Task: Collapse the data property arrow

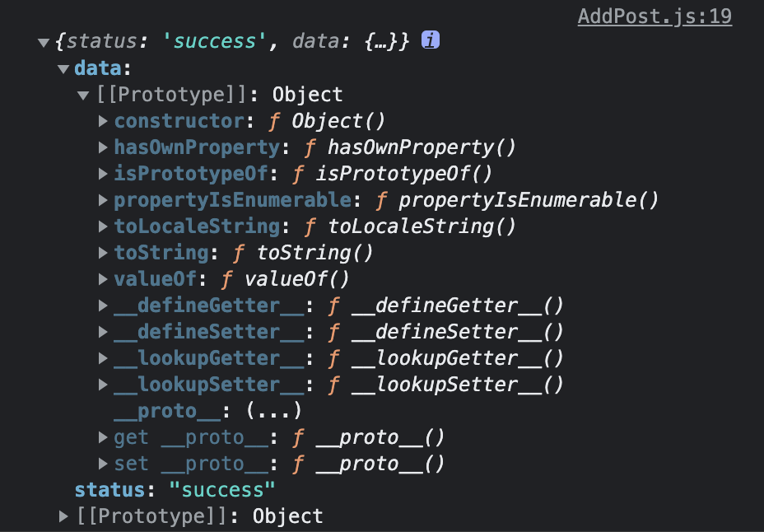Action: click(x=63, y=68)
